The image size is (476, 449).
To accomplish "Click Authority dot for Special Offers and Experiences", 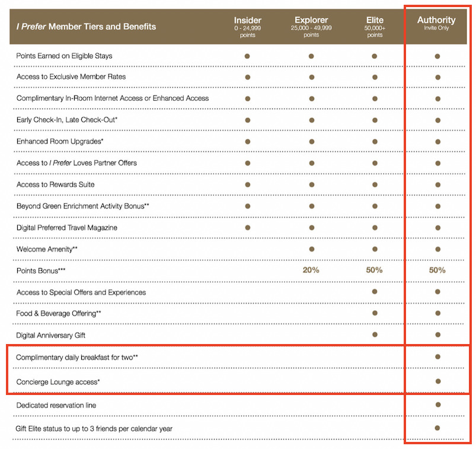I will 437,292.
